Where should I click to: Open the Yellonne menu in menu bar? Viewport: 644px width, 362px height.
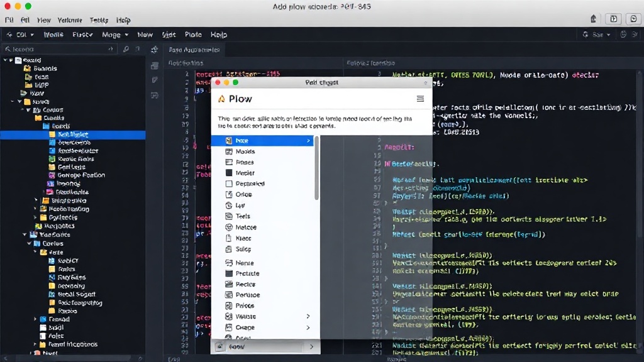70,20
